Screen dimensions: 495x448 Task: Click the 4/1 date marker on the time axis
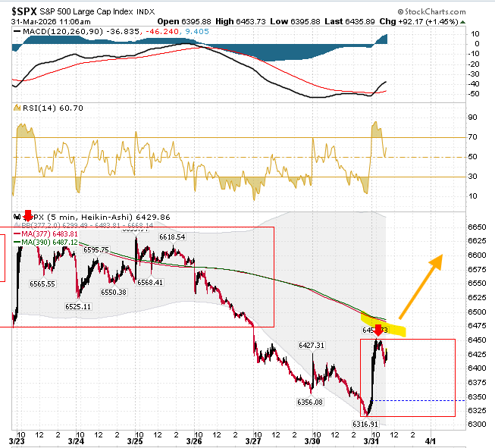431,441
